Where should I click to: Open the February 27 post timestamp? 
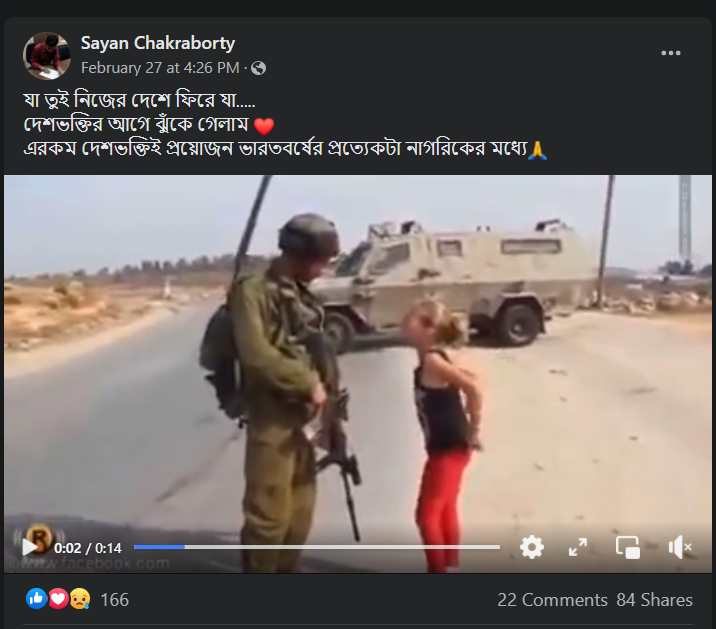tap(160, 68)
